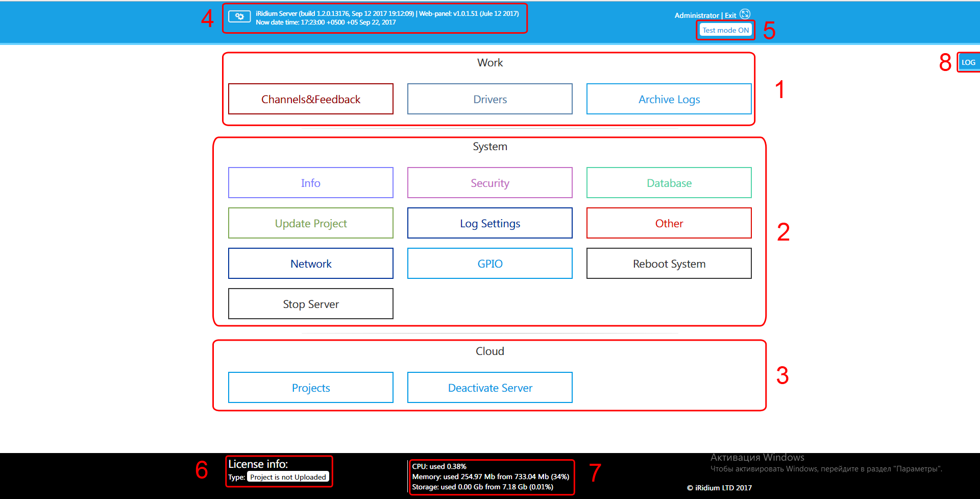
Task: Open Cloud Projects
Action: point(311,388)
